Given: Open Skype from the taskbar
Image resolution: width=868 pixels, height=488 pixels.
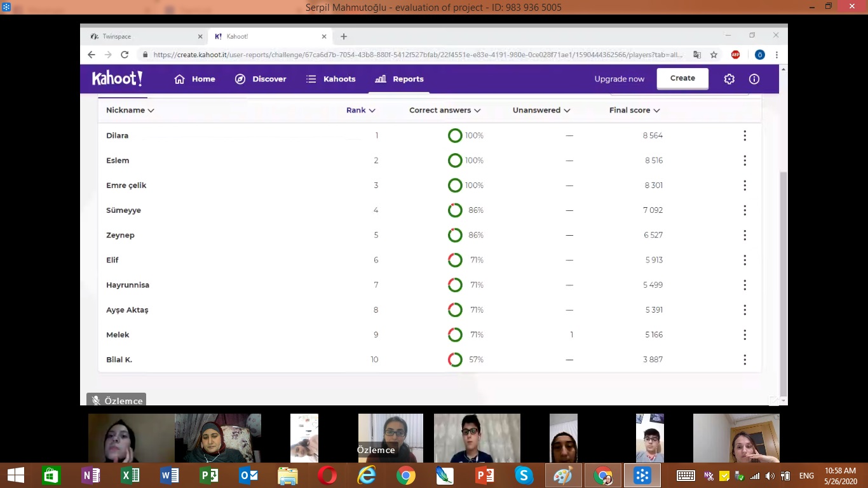Looking at the screenshot, I should coord(524,475).
